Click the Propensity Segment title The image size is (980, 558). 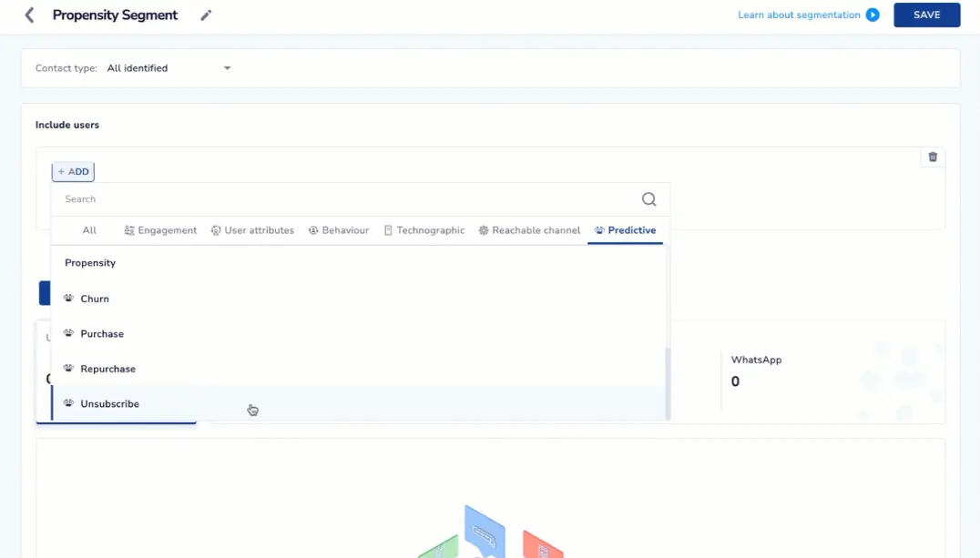pos(115,15)
